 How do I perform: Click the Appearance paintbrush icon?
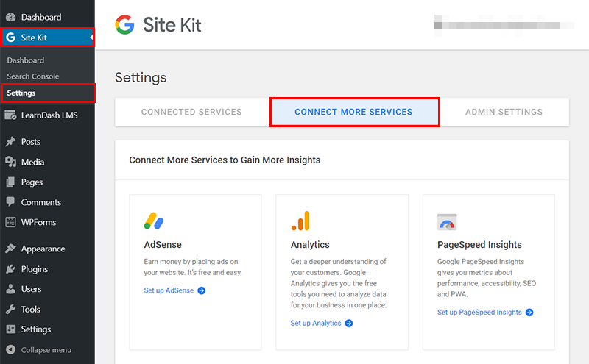(x=11, y=249)
